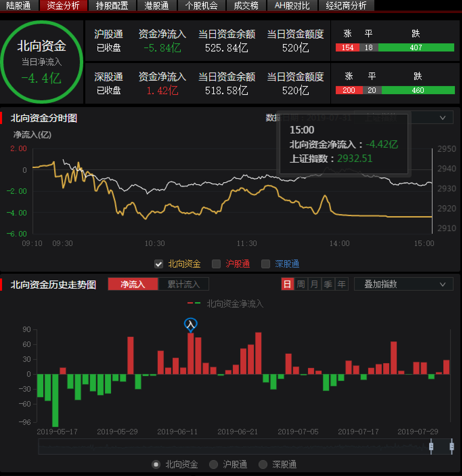Select the 沪股通 radio button in history chart

[x=214, y=464]
